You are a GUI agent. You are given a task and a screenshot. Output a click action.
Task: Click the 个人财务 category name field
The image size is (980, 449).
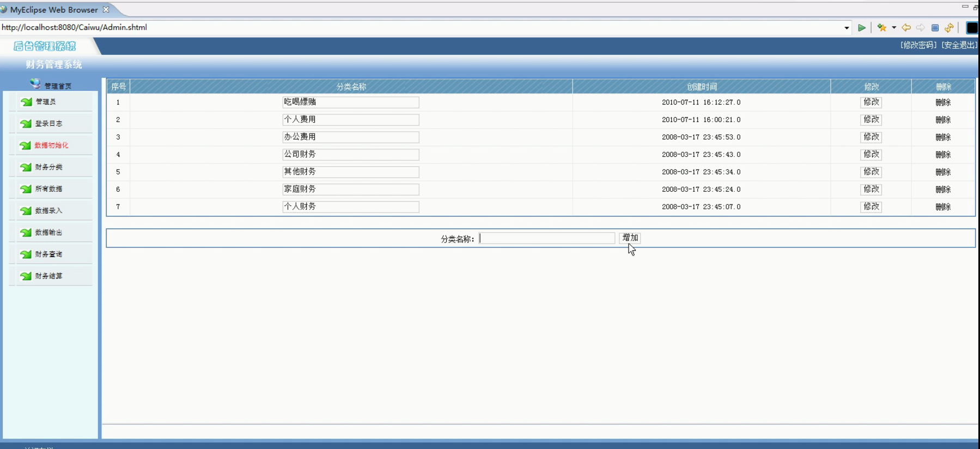pyautogui.click(x=351, y=207)
